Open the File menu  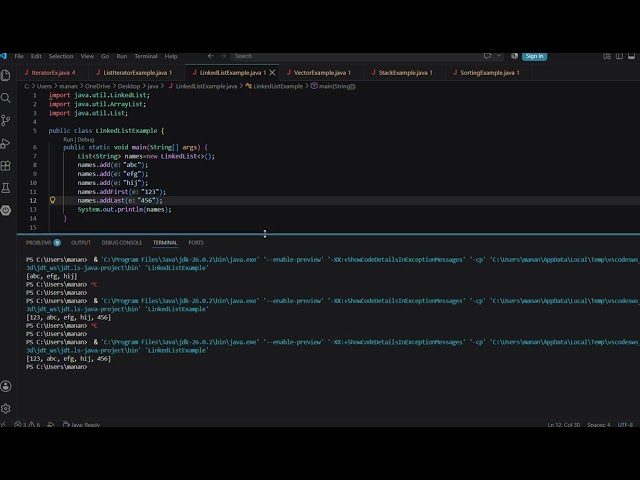[19, 56]
